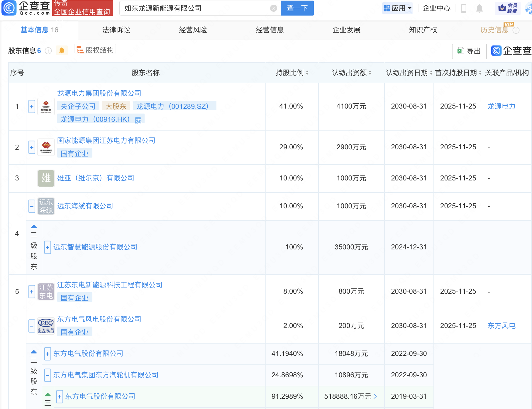Collapse 东方电气集团东方汽轮机有限公司 row
Viewport: 532px width, 409px height.
point(47,375)
